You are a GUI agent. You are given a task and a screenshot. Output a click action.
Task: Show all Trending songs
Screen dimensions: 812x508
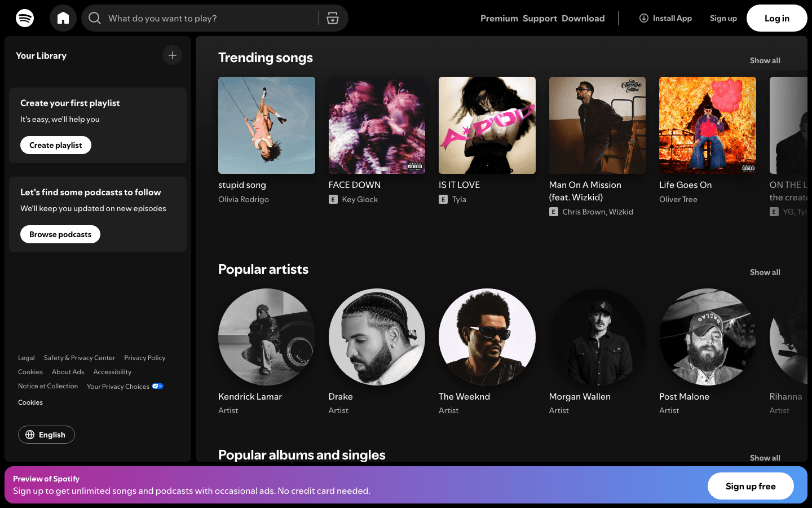765,60
